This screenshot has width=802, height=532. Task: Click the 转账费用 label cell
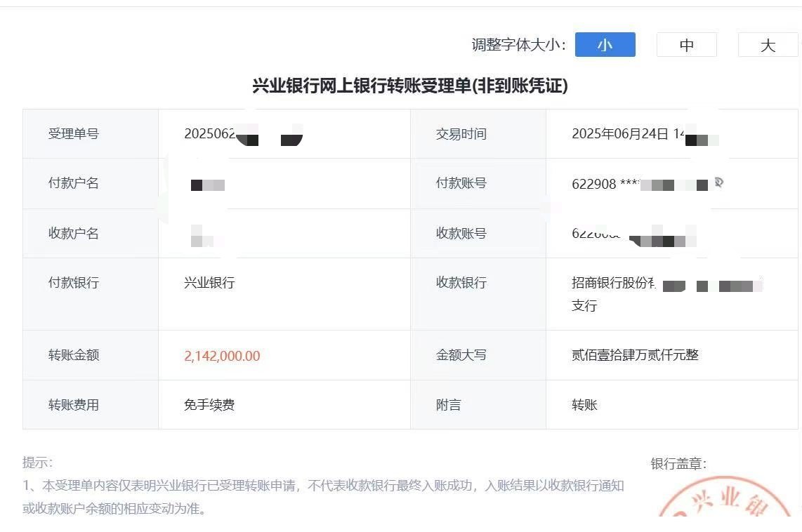[91, 405]
